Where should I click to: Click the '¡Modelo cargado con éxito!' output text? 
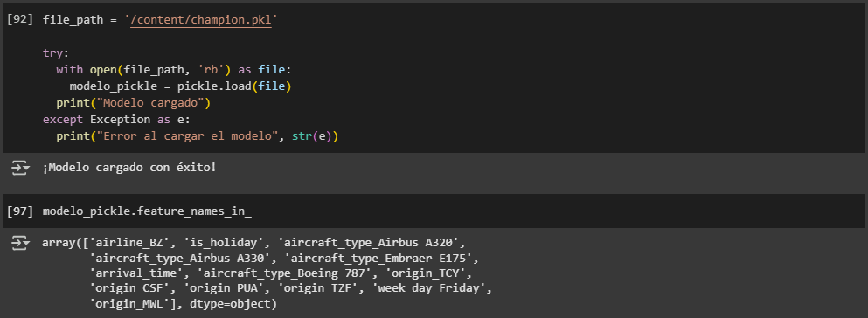point(129,167)
